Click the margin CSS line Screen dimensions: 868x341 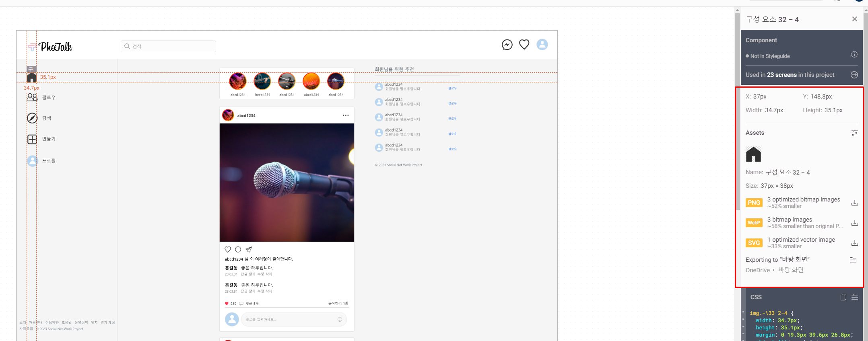(x=804, y=335)
